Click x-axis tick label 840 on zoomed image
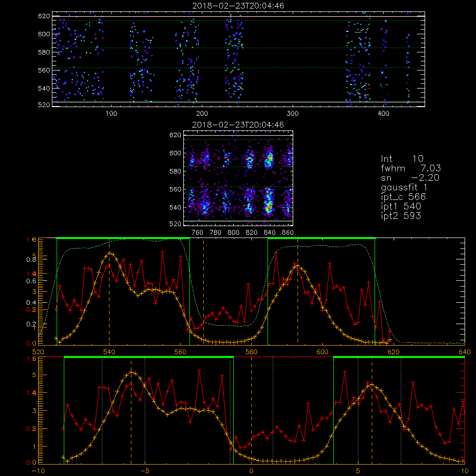Image resolution: width=476 pixels, height=476 pixels. [269, 233]
